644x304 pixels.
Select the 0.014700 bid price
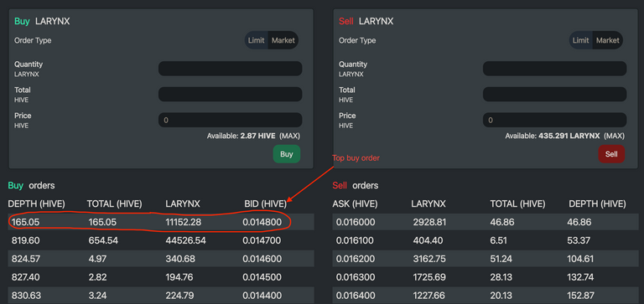pos(262,240)
